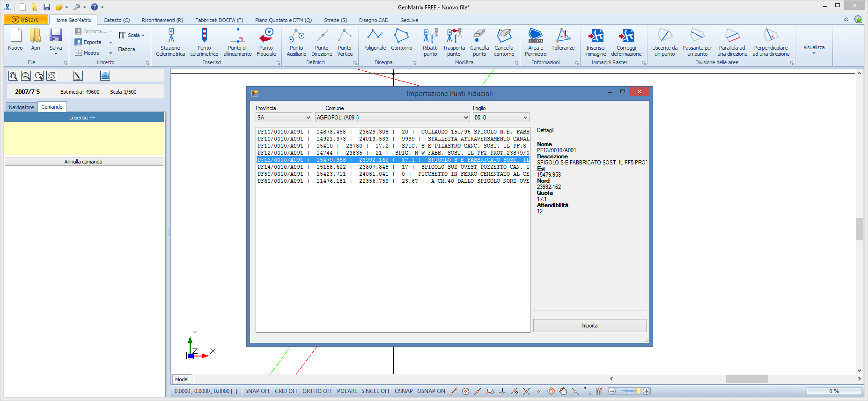Toggle SINGLE OFF in status bar

(375, 391)
